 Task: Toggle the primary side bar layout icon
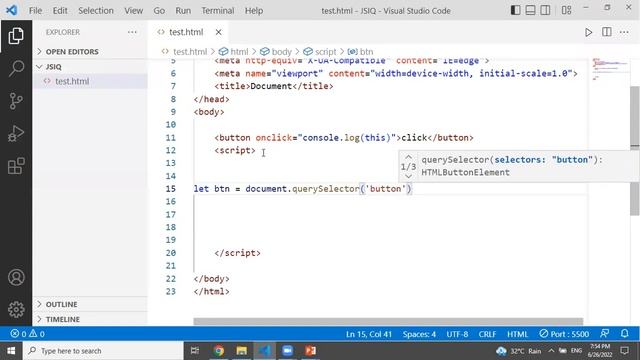point(516,10)
